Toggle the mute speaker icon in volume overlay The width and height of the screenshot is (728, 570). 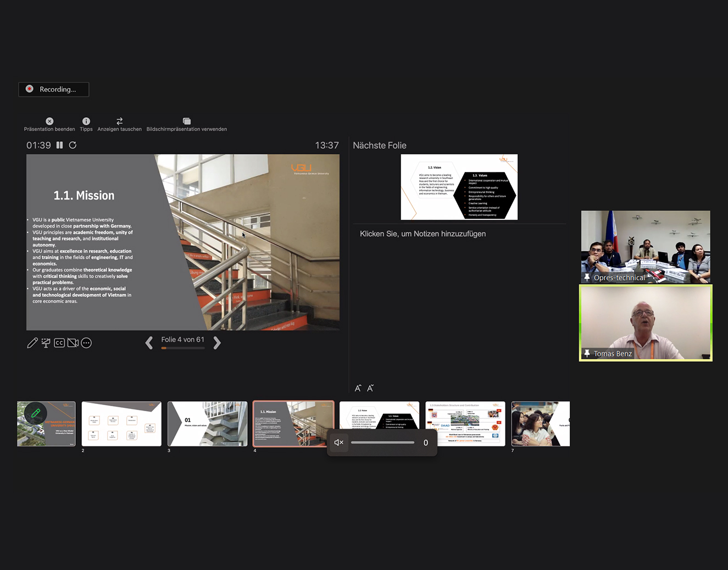[x=339, y=442]
